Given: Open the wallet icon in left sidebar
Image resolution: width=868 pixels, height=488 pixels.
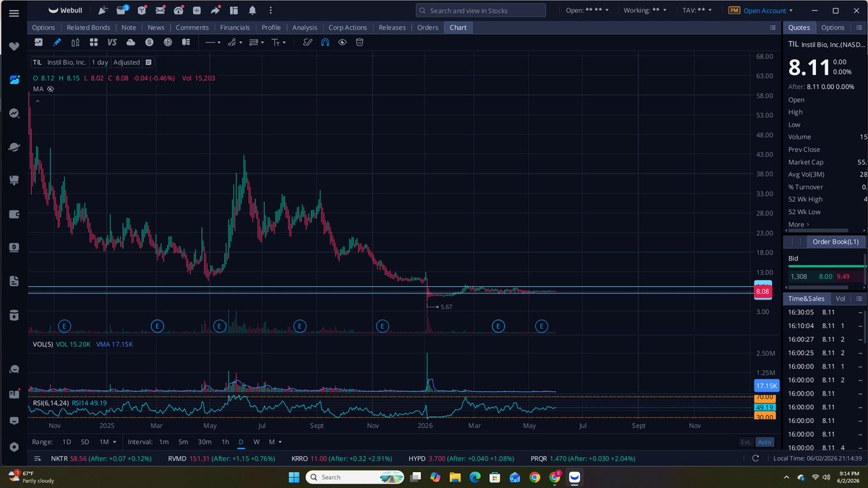Looking at the screenshot, I should [x=14, y=214].
